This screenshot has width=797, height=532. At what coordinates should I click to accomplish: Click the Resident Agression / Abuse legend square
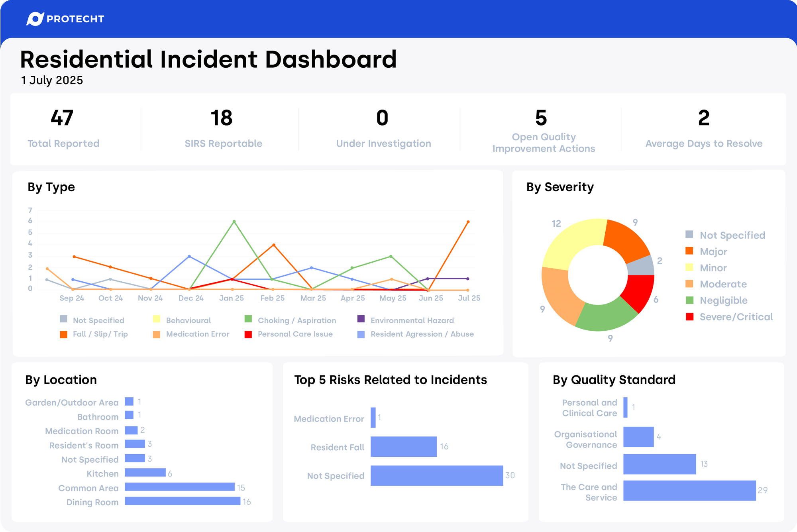pyautogui.click(x=361, y=334)
